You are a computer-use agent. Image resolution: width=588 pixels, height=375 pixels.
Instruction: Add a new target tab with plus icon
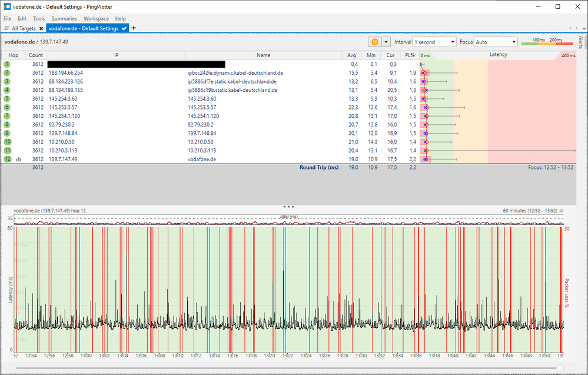tap(134, 28)
